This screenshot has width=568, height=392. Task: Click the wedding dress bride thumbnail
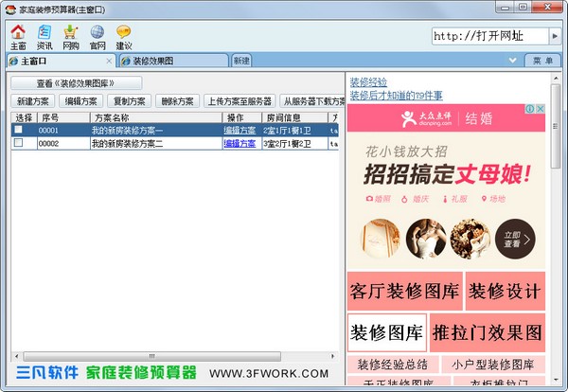(426, 239)
